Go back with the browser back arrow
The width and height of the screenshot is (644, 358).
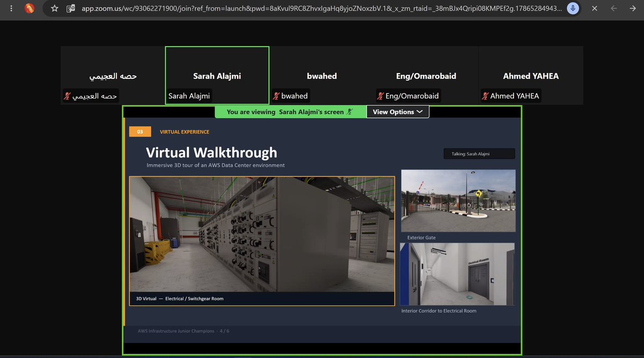614,8
